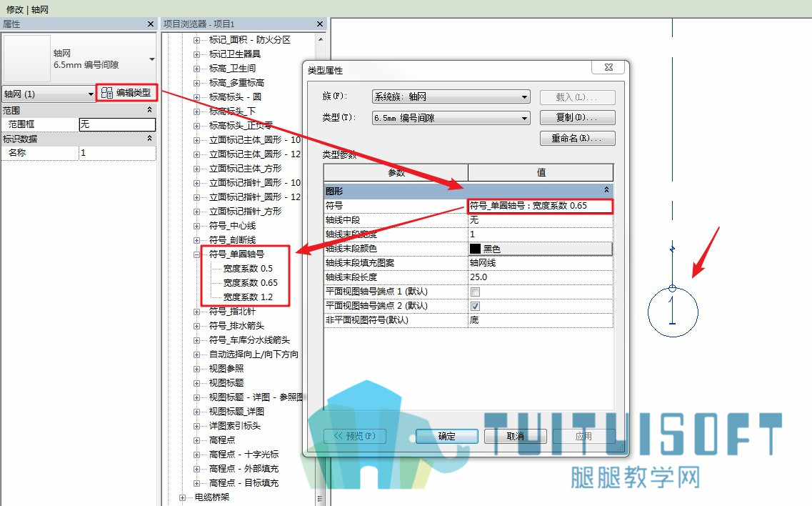Select 符号_排水箭头 in project browser
812x506 pixels.
coord(236,326)
